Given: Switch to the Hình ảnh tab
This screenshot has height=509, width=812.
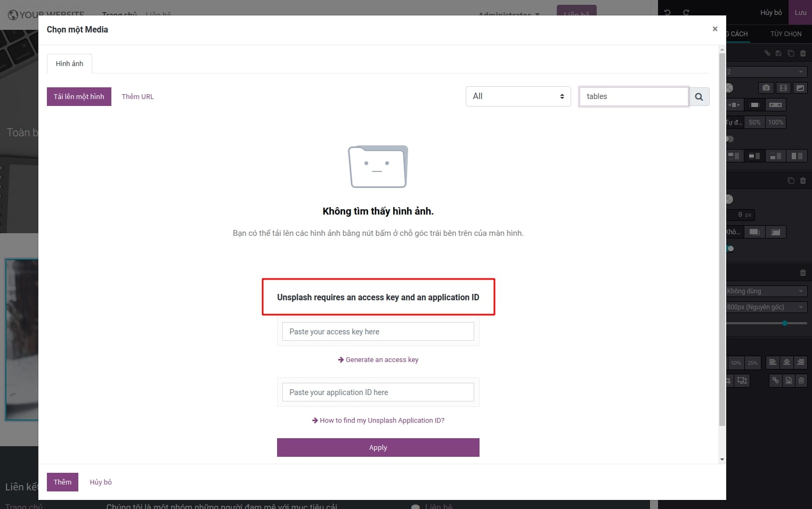Looking at the screenshot, I should (x=69, y=63).
